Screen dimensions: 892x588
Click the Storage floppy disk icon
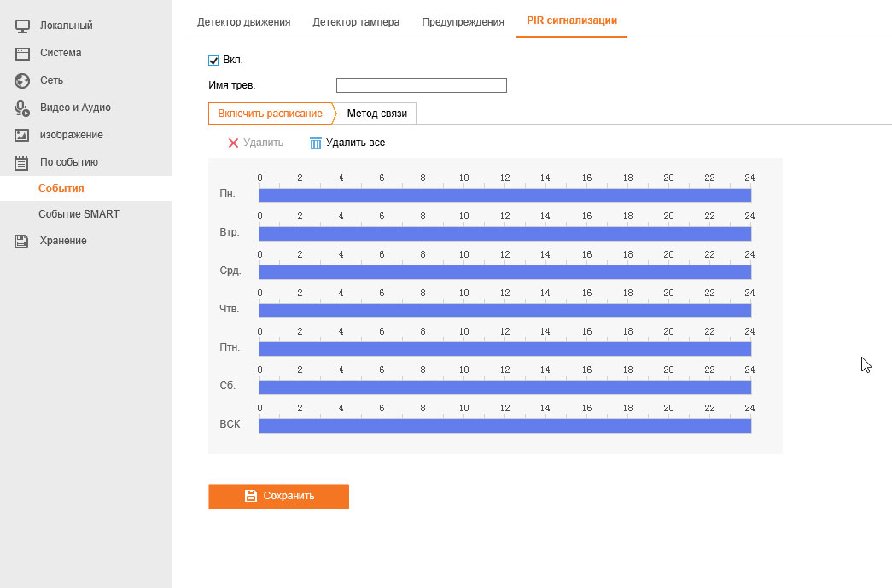[23, 241]
